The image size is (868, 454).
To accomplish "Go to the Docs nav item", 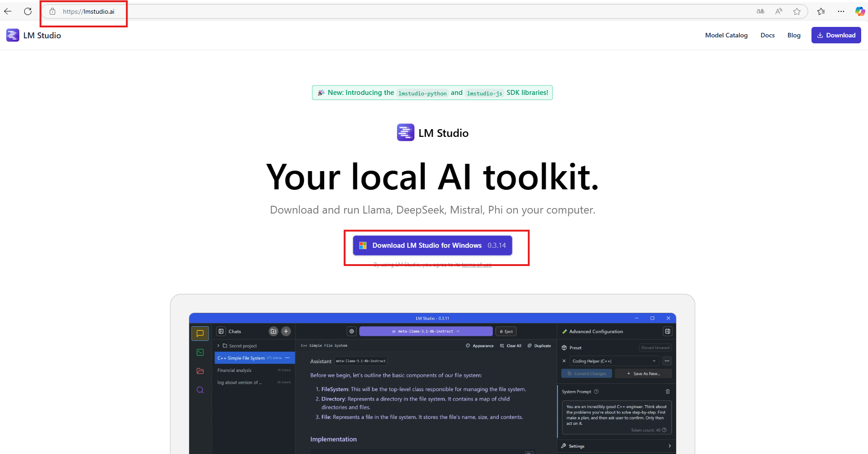I will 767,35.
